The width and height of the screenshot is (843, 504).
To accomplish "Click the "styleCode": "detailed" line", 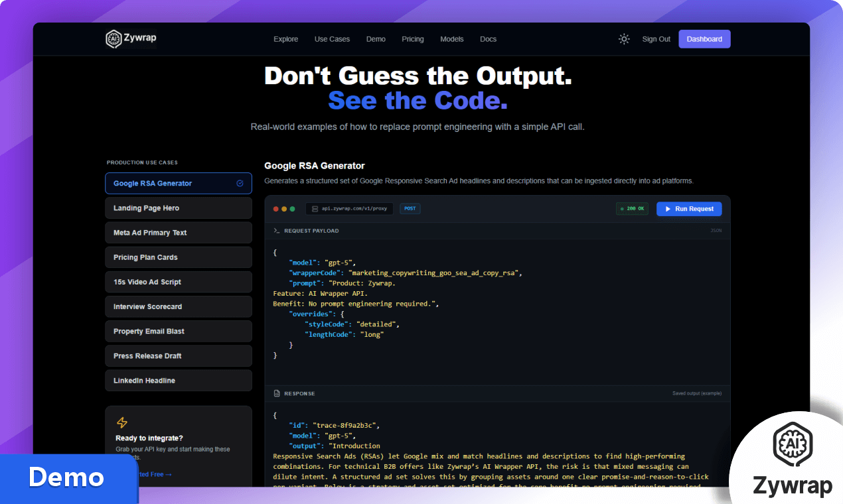I will click(x=352, y=324).
